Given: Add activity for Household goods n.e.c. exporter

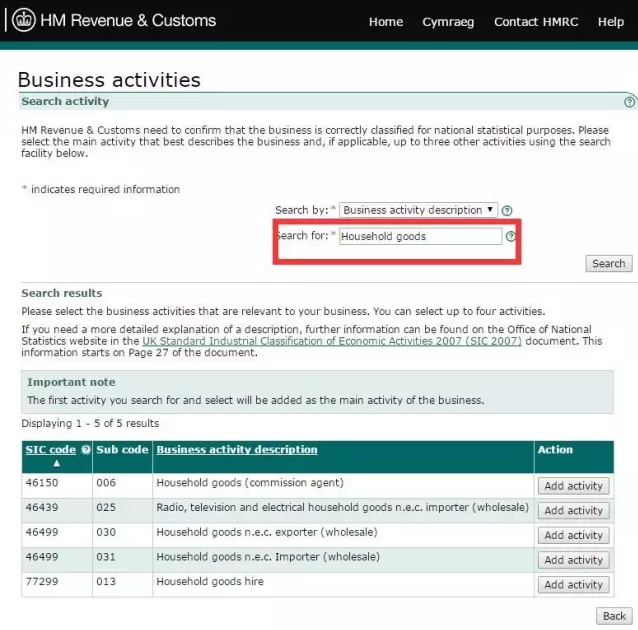Looking at the screenshot, I should tap(573, 535).
